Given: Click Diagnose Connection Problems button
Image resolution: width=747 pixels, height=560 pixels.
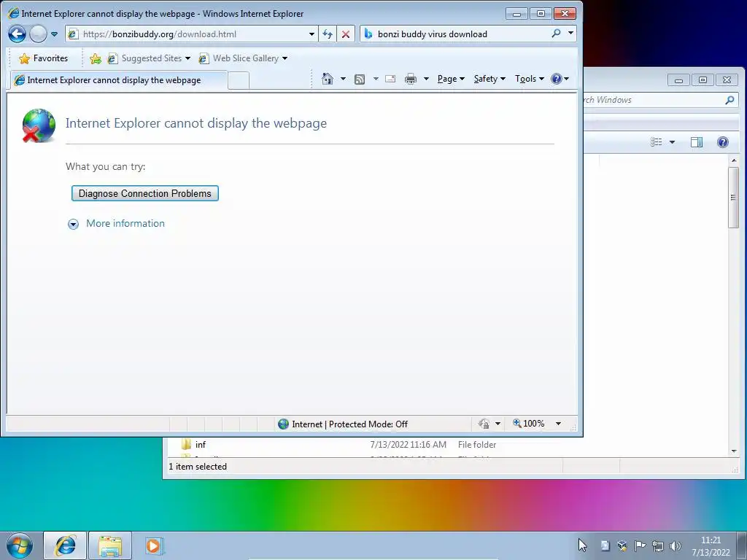Looking at the screenshot, I should point(145,193).
